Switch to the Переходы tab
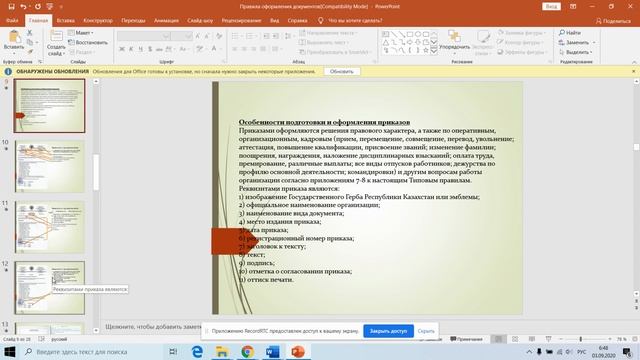 click(x=133, y=20)
